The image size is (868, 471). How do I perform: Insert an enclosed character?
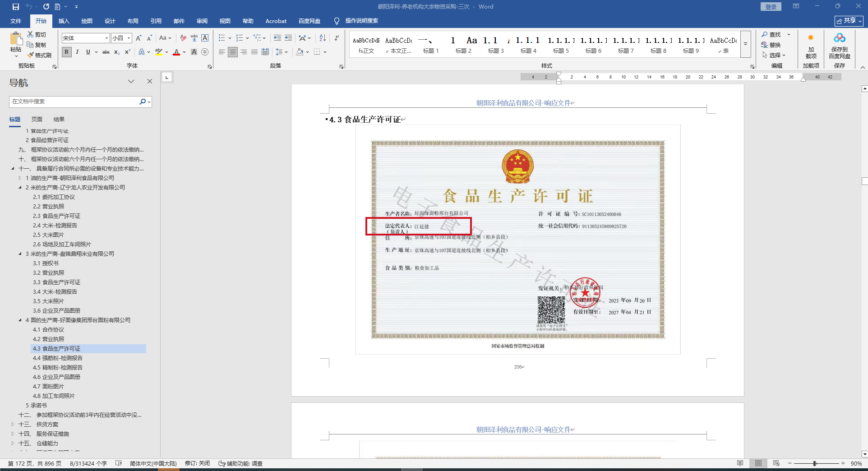point(205,52)
